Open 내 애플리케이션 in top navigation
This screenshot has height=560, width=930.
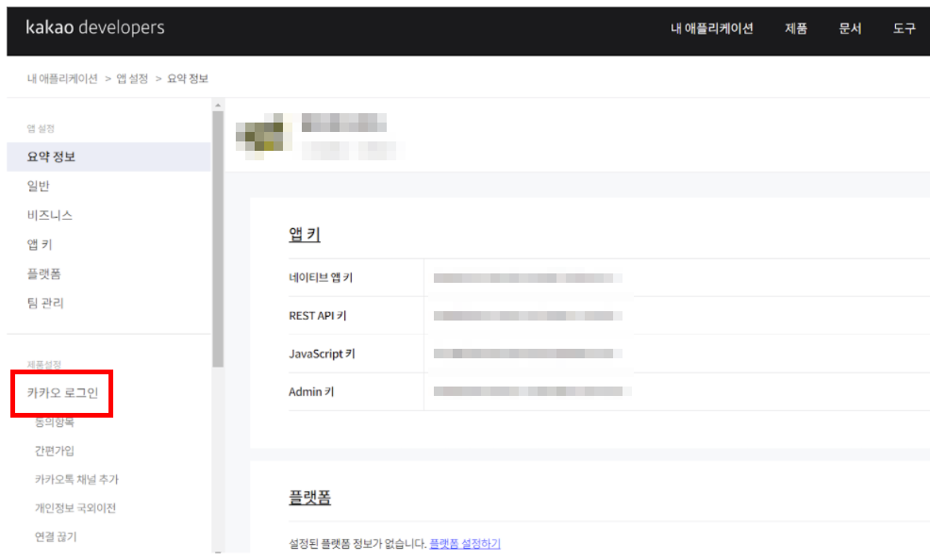[x=712, y=28]
